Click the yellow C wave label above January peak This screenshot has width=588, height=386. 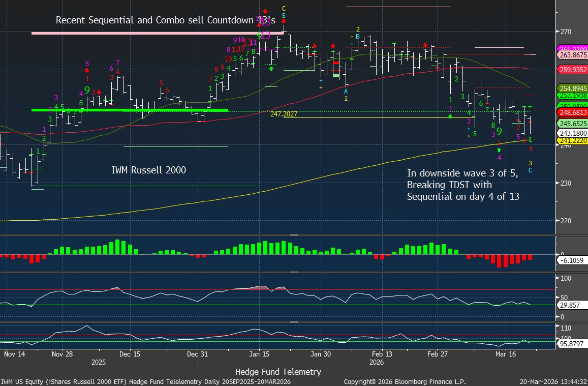pos(284,9)
